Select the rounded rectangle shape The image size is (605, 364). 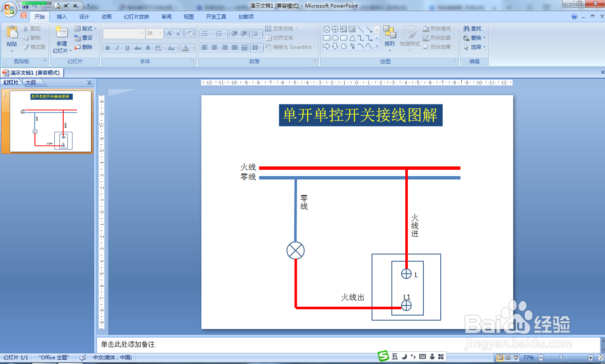344,38
